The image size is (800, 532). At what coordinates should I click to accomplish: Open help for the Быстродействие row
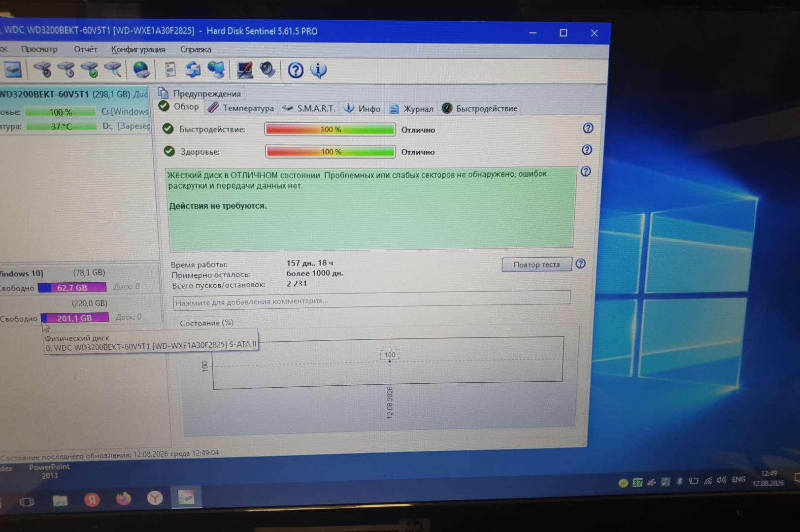click(x=588, y=128)
